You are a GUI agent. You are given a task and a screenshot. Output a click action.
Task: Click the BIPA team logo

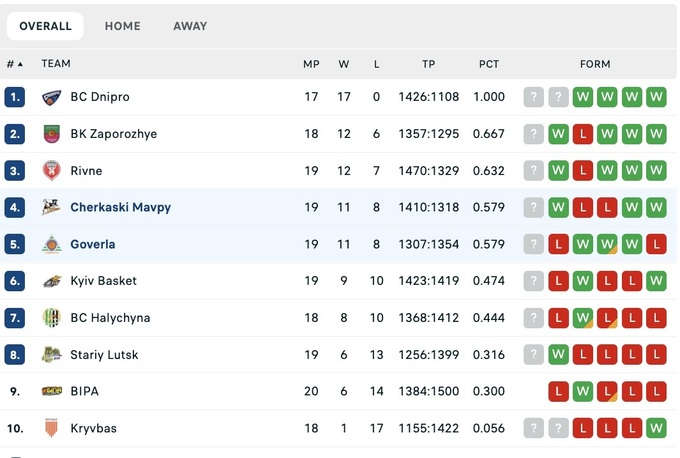pos(52,392)
